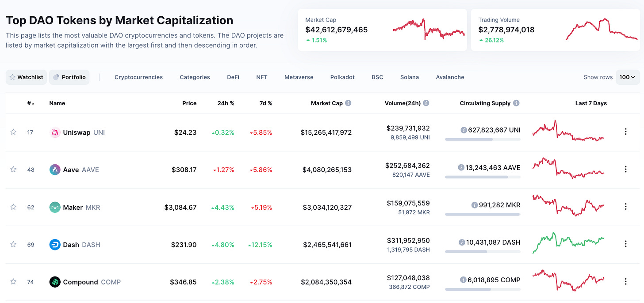This screenshot has width=644, height=303.
Task: Open the three-dot menu for Uniswap
Action: click(x=625, y=132)
